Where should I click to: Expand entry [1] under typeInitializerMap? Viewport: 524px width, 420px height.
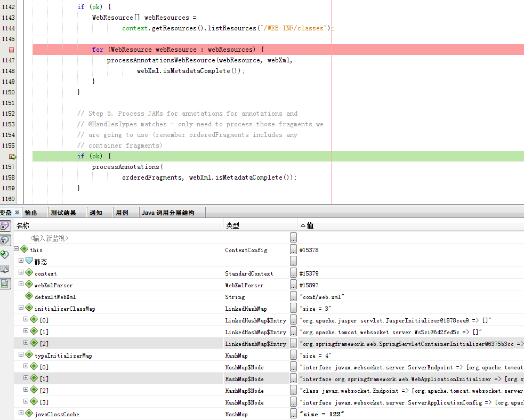pyautogui.click(x=26, y=377)
